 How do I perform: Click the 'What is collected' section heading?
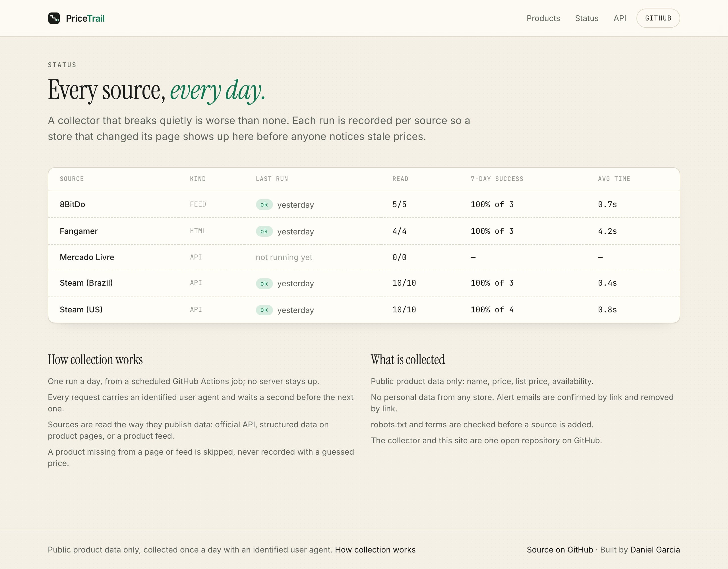(408, 360)
